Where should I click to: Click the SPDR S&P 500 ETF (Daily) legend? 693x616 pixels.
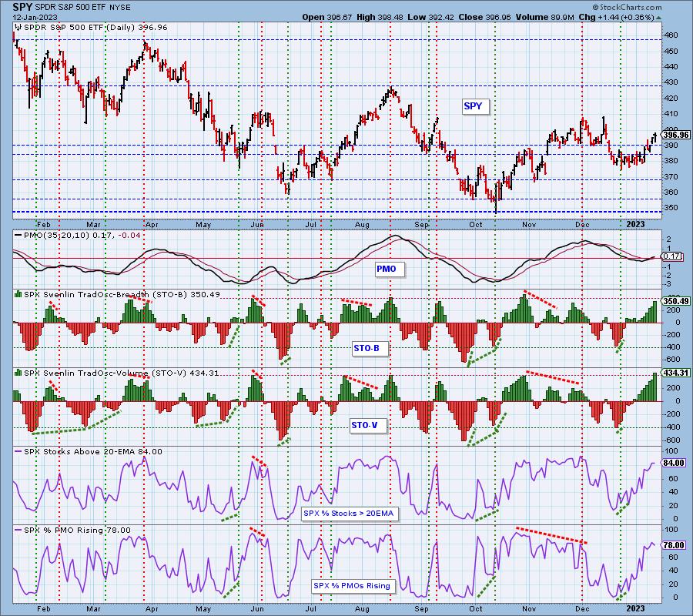(95, 28)
